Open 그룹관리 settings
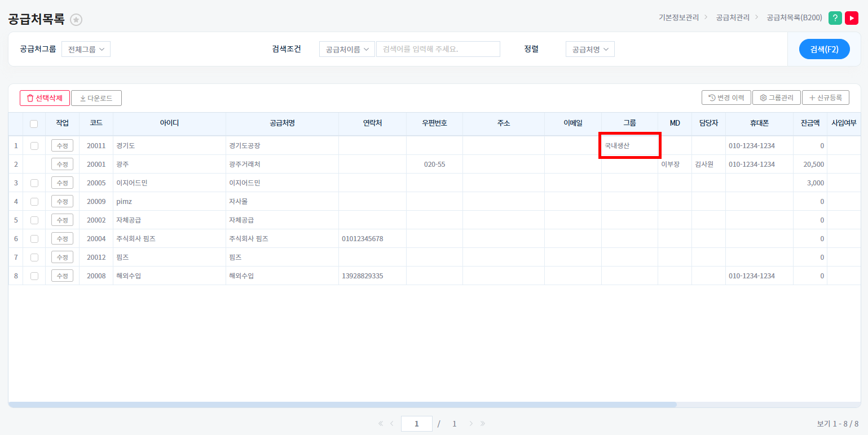Image resolution: width=868 pixels, height=435 pixels. (777, 97)
